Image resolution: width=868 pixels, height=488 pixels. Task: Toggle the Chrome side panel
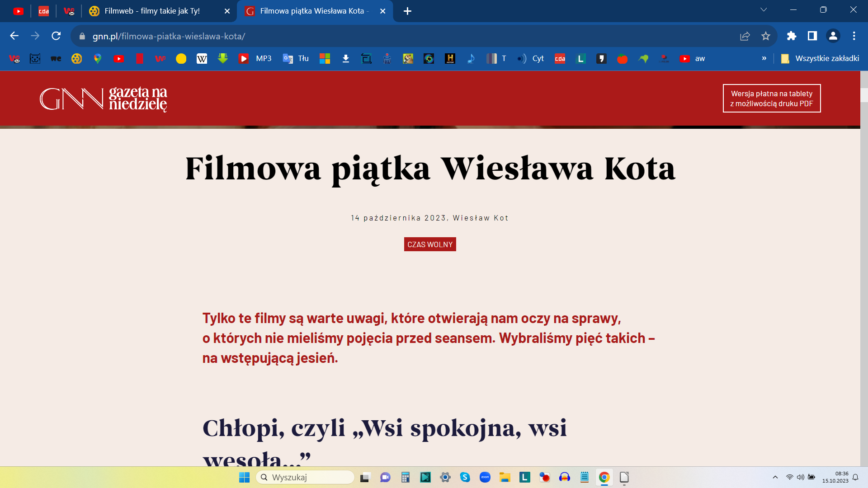pyautogui.click(x=812, y=36)
